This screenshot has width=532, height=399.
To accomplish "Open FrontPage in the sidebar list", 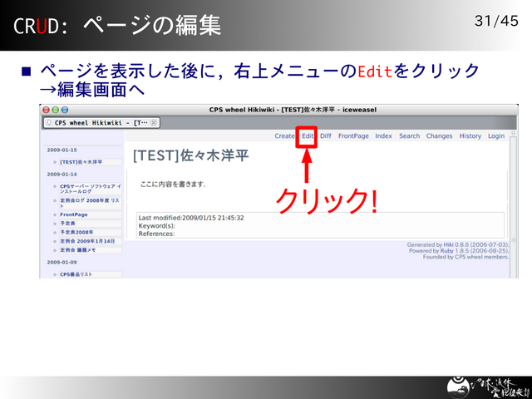I will click(74, 214).
